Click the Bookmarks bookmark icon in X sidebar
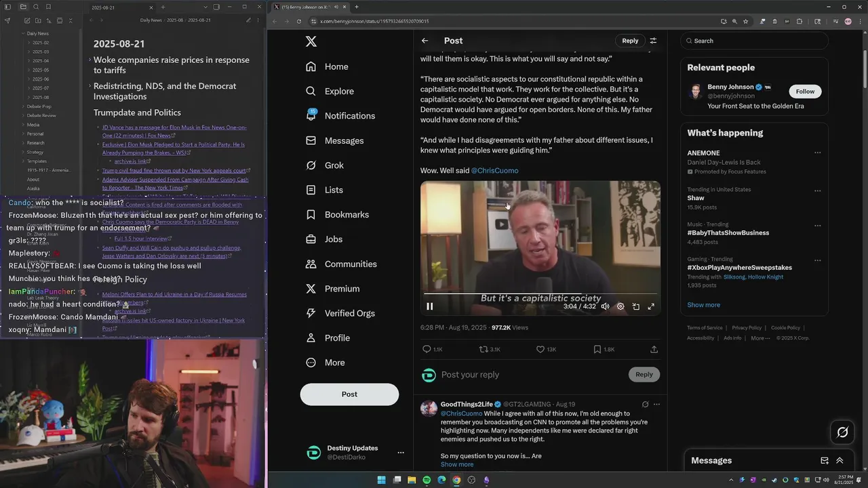Viewport: 868px width, 488px height. click(311, 215)
